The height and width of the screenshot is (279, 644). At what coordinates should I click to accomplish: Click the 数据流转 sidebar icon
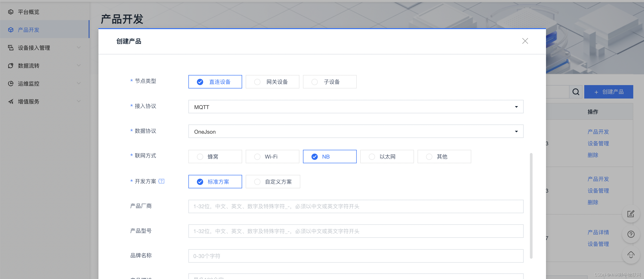pyautogui.click(x=11, y=66)
